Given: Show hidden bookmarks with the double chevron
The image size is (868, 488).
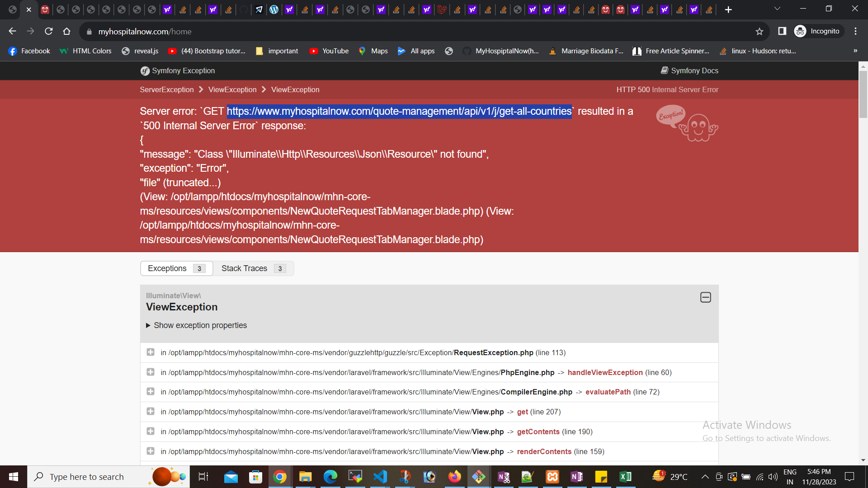Looking at the screenshot, I should click(855, 51).
